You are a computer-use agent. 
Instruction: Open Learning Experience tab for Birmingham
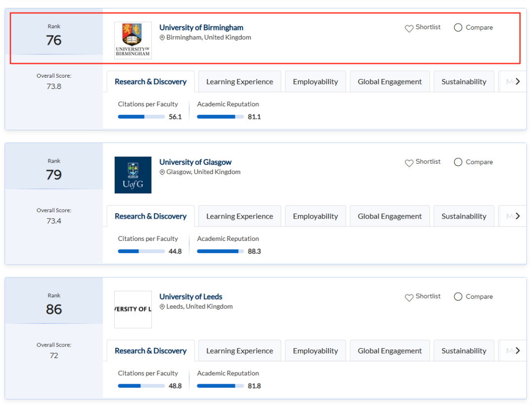click(239, 82)
